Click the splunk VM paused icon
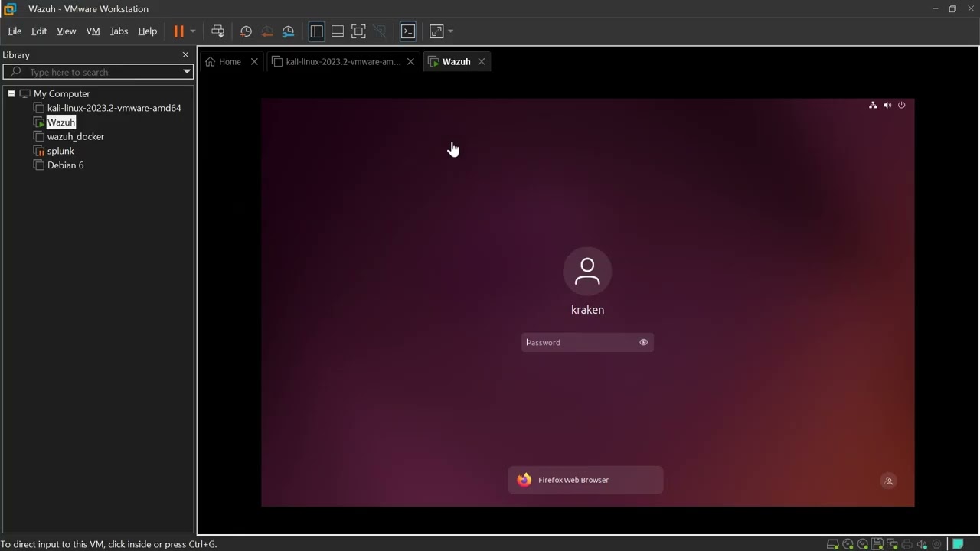 pyautogui.click(x=39, y=151)
